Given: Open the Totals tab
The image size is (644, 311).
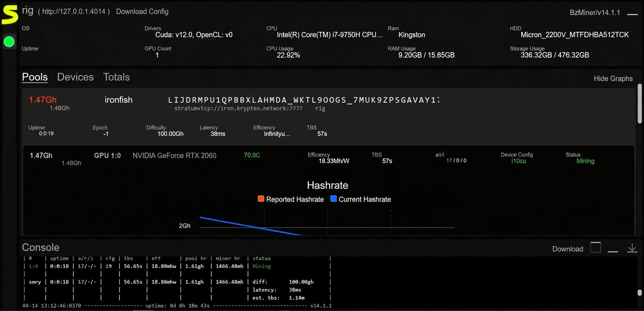Looking at the screenshot, I should coord(116,77).
